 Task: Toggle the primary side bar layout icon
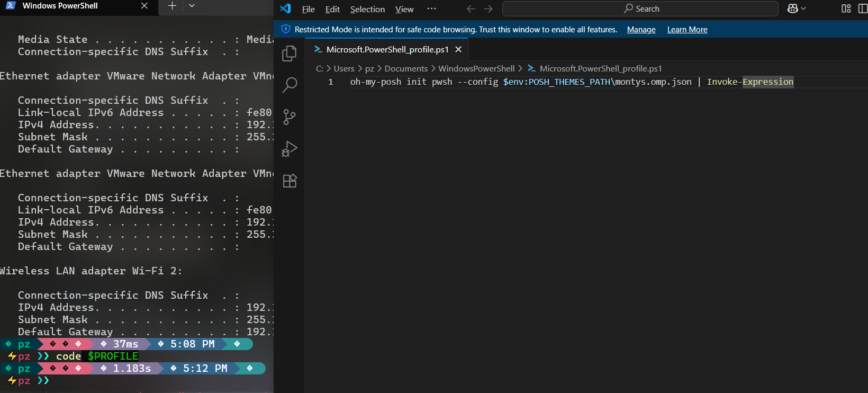(863, 8)
